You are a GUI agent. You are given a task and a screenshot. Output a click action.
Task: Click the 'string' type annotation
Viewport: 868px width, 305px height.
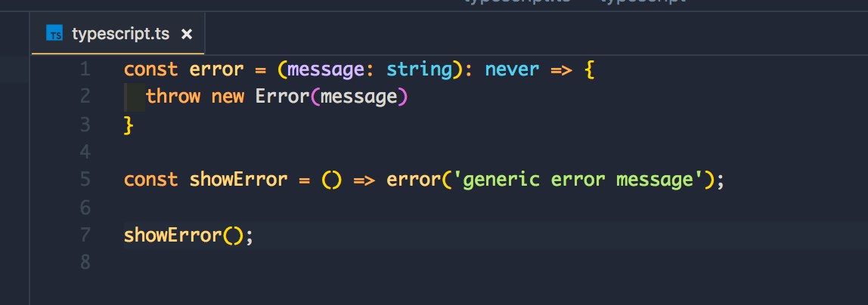coord(418,69)
